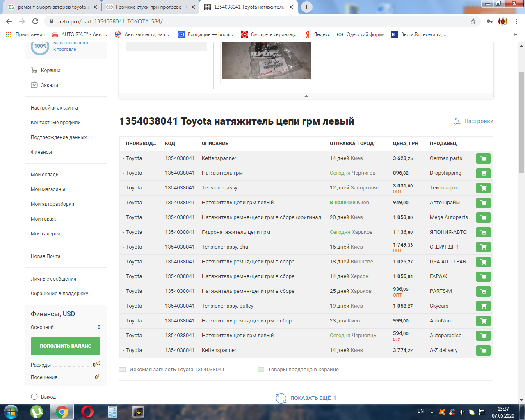Screen dimensions: 525x420
Task: Bookmark this page with star icon
Action: pos(473,21)
